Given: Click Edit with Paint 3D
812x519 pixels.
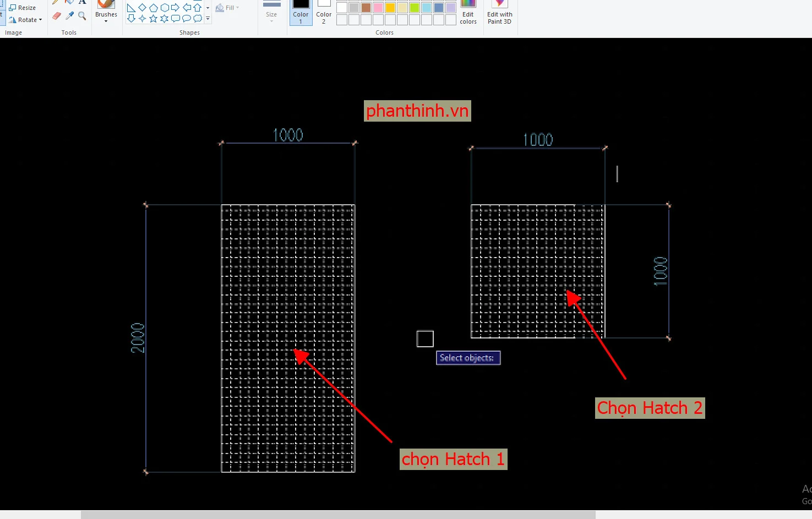Looking at the screenshot, I should point(500,12).
